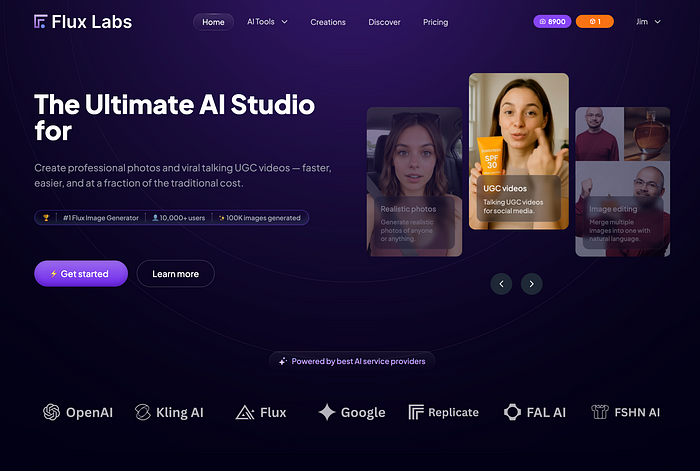Click the Powered by best AI service providers pill
700x471 pixels.
[352, 361]
